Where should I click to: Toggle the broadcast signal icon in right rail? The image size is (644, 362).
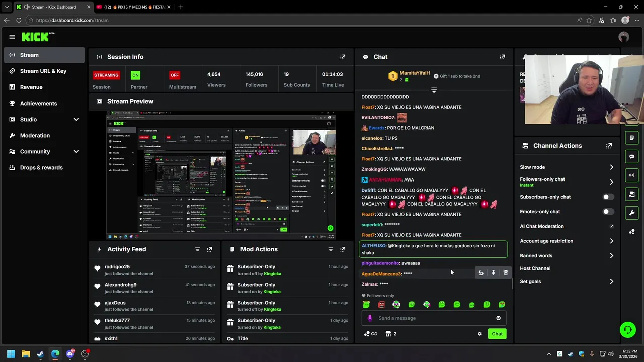632,175
